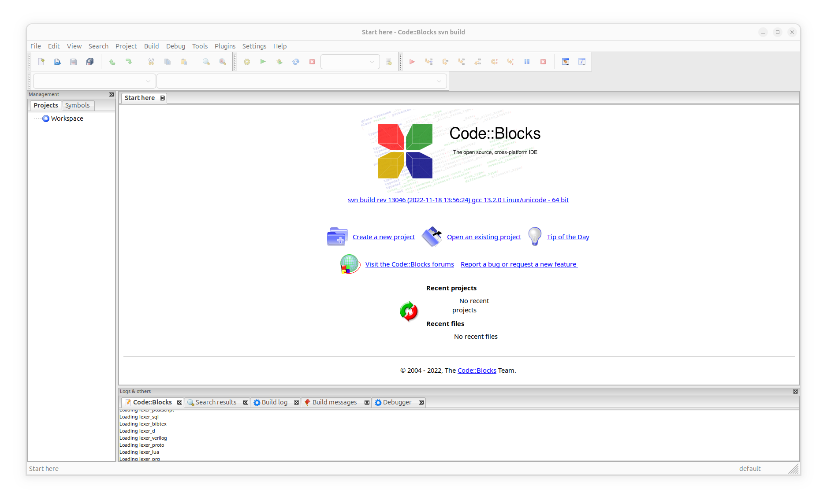The image size is (827, 504).
Task: Open the Debug menu
Action: 175,46
